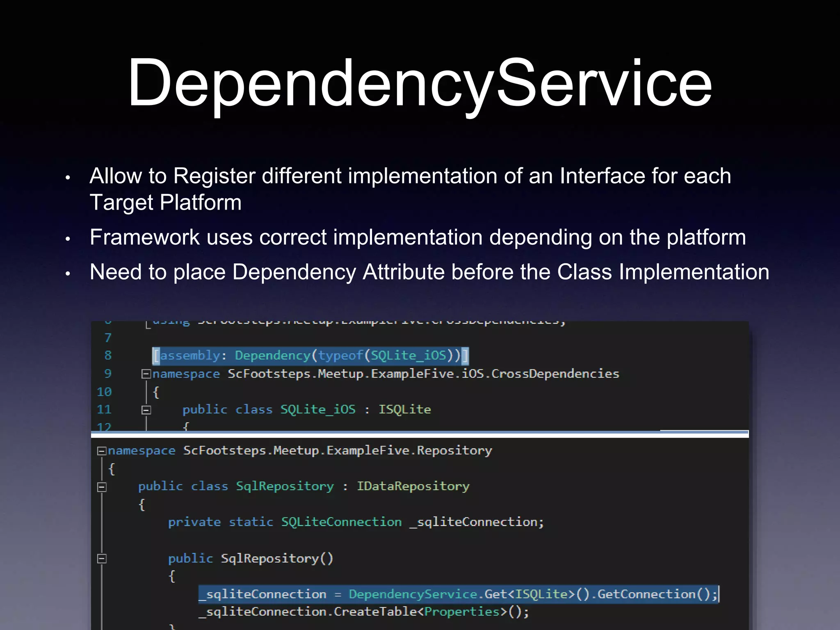Click the DependencyService.Get<ISQLite>() highlighted line
This screenshot has height=630, width=840.
459,594
